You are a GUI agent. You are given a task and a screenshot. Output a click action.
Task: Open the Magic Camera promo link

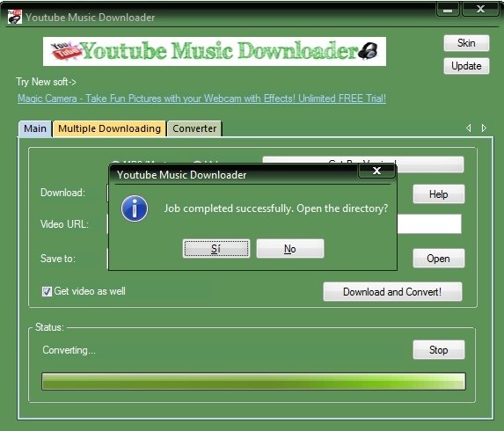[201, 99]
